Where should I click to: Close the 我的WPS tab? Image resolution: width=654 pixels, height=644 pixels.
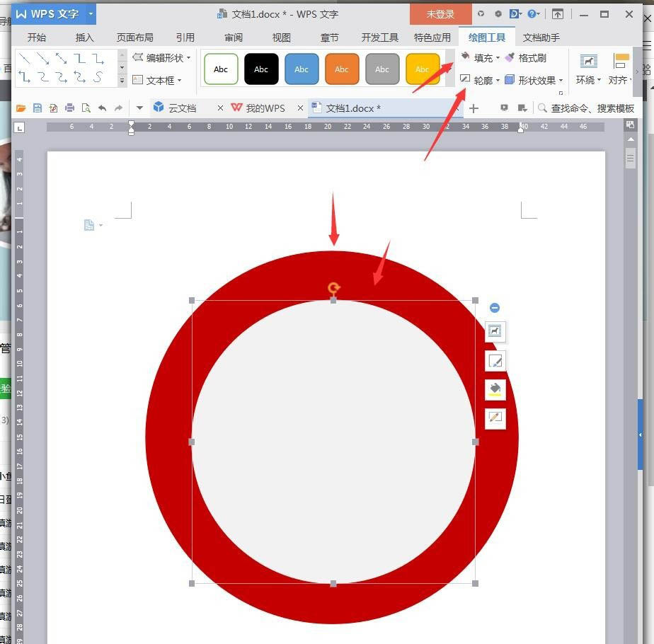click(300, 108)
